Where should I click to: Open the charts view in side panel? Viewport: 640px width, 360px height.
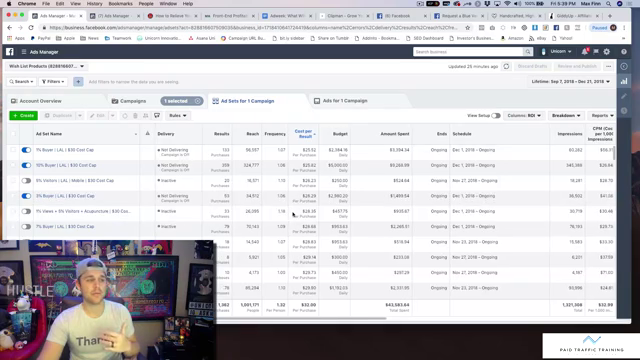point(624,81)
